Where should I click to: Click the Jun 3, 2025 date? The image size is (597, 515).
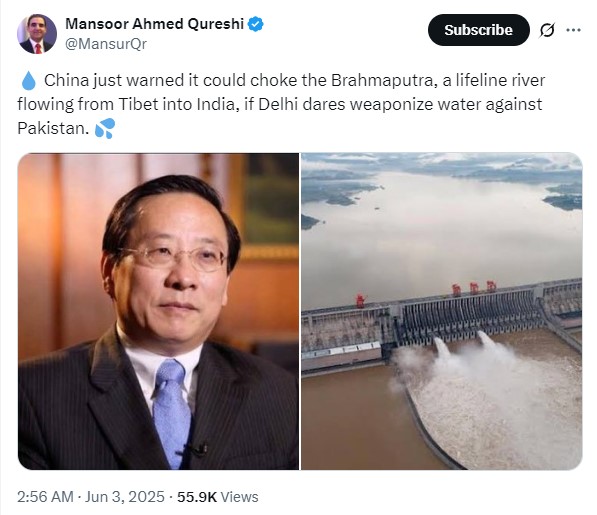(125, 497)
